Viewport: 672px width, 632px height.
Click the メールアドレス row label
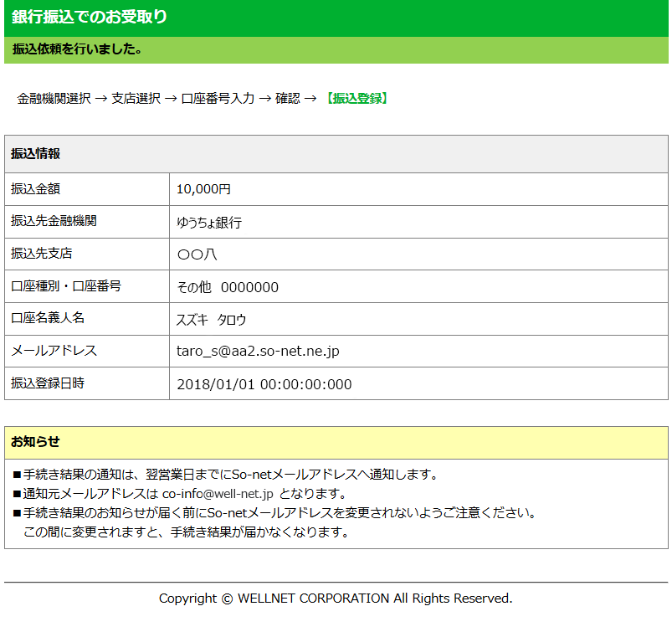click(54, 351)
